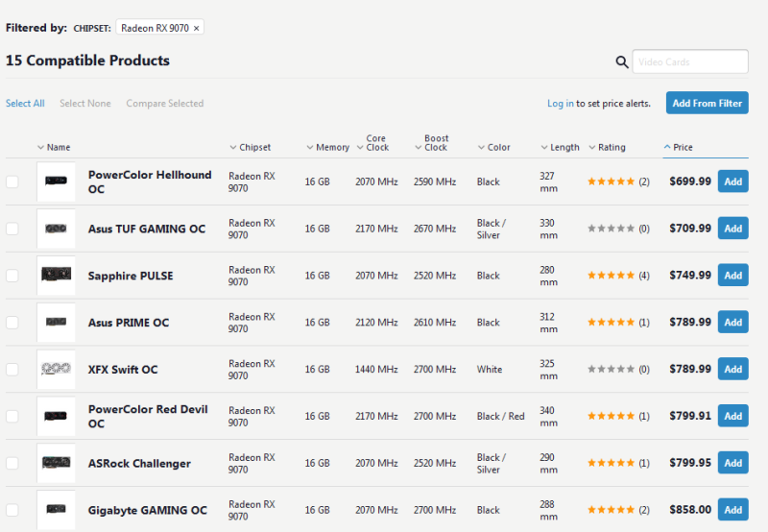
Task: Sort the table by Name column
Action: pos(54,148)
